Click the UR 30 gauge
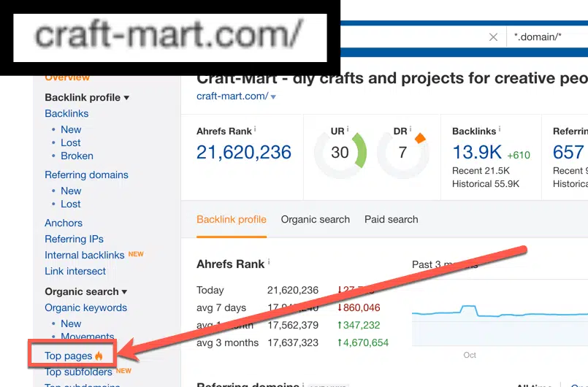The width and height of the screenshot is (588, 387). click(340, 153)
